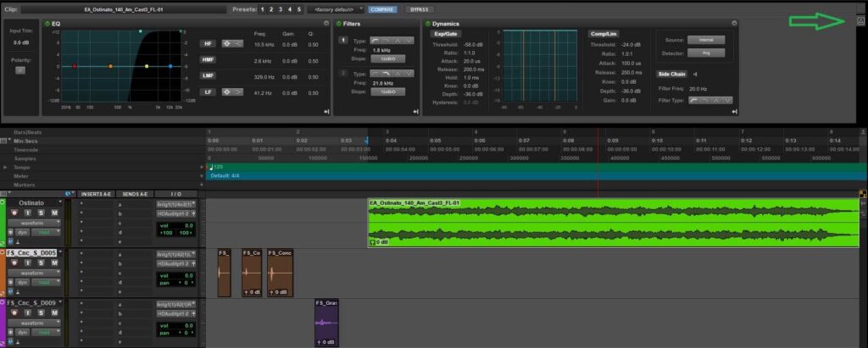Toggle the EQ section power button
The height and width of the screenshot is (348, 868).
point(46,24)
